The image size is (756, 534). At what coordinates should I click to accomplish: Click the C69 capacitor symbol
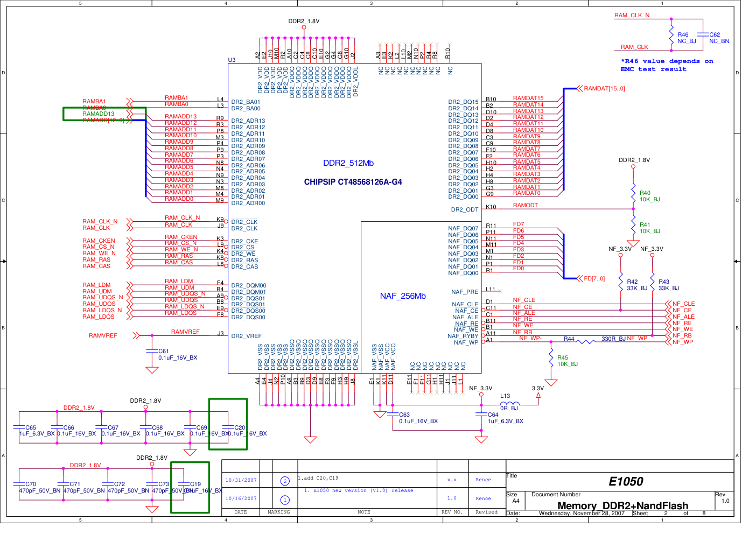[x=190, y=427]
